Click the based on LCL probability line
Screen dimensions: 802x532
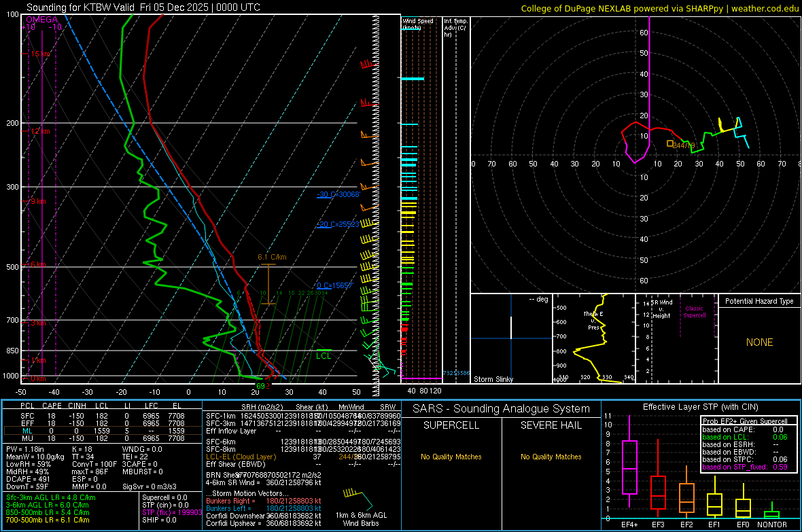[x=745, y=437]
